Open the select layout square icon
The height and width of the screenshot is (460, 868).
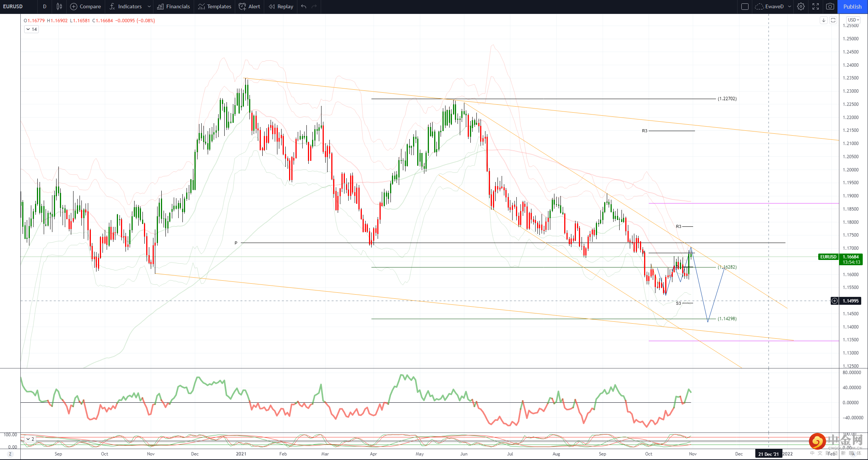[x=745, y=6]
